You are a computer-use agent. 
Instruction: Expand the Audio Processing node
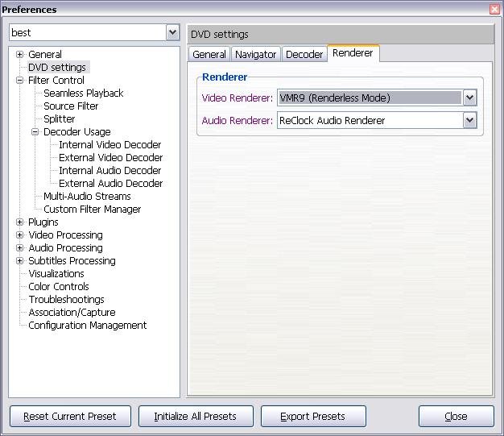tap(20, 248)
